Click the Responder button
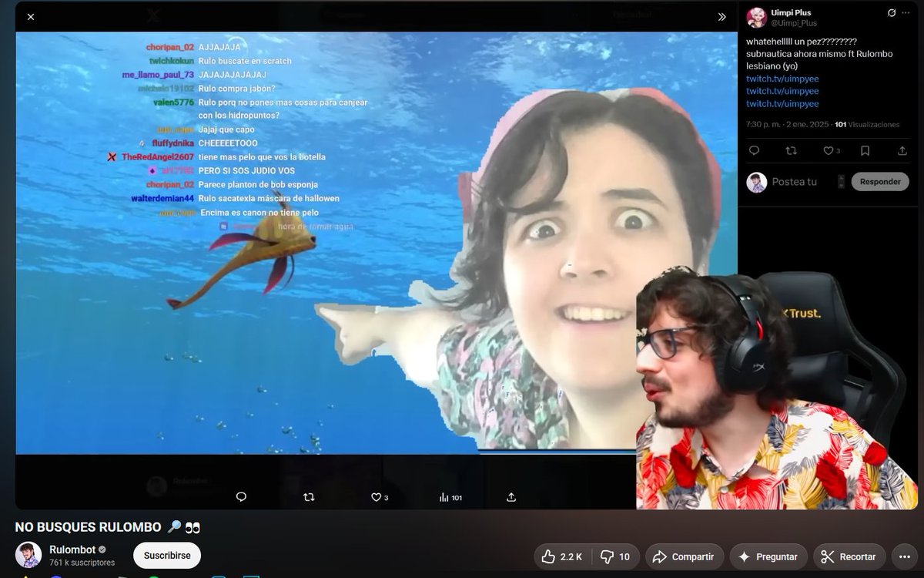 coord(880,182)
